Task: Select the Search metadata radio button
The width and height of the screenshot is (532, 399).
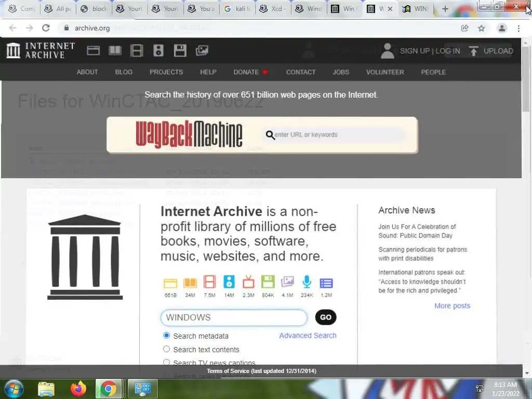Action: click(x=166, y=336)
